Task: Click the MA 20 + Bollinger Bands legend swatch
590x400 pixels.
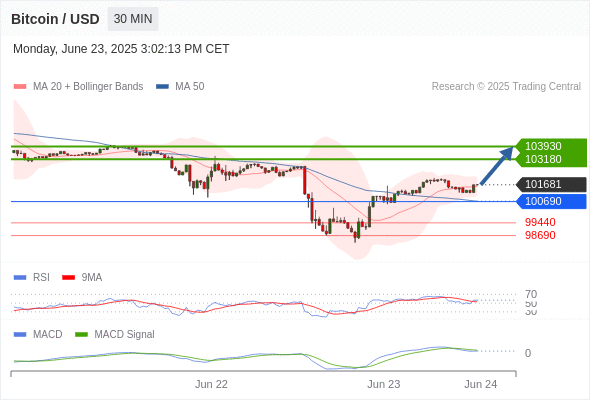Action: [20, 87]
